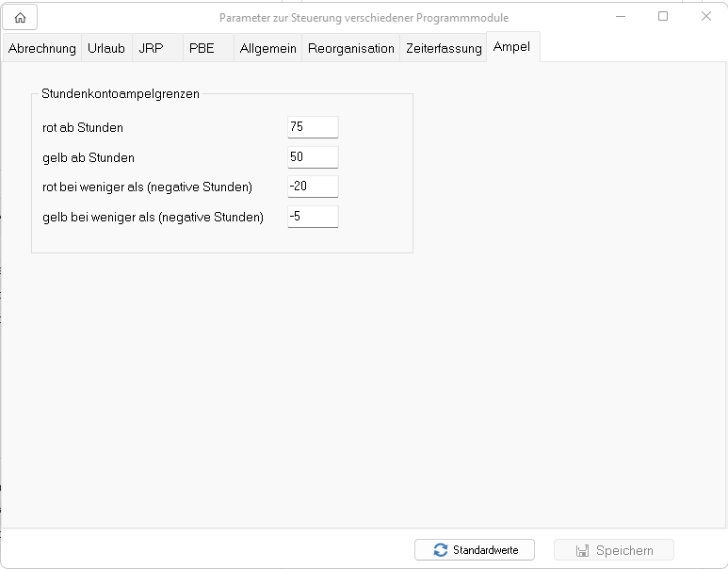Click the window title text
The width and height of the screenshot is (728, 569).
364,17
